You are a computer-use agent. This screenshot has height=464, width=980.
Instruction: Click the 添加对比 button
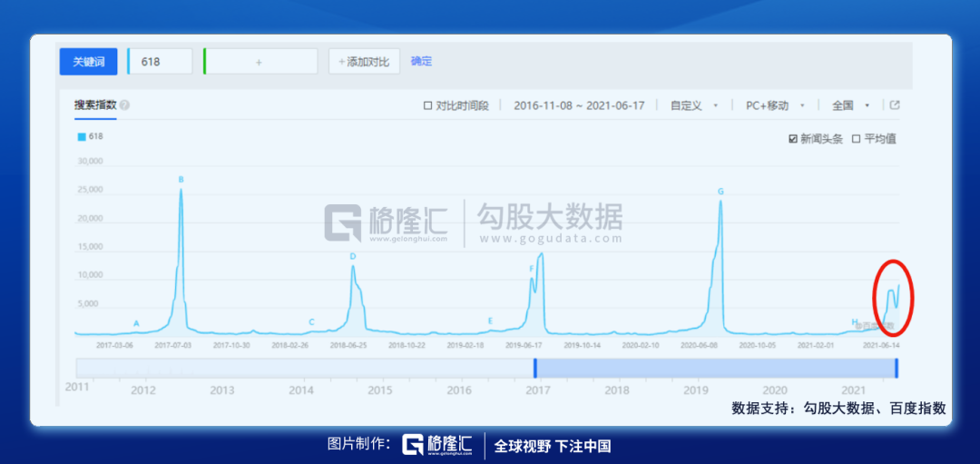(364, 61)
